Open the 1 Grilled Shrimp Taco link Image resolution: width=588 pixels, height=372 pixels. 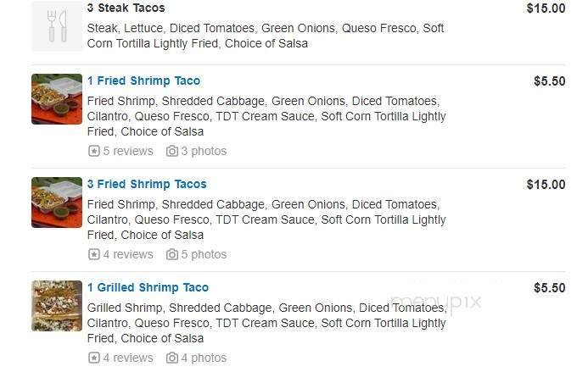(x=148, y=288)
